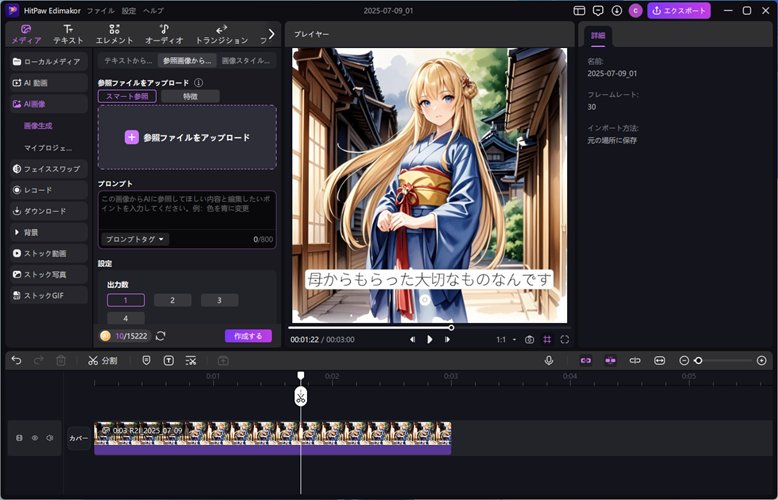Zoom out the timeline with minus
The width and height of the screenshot is (778, 500).
point(684,361)
